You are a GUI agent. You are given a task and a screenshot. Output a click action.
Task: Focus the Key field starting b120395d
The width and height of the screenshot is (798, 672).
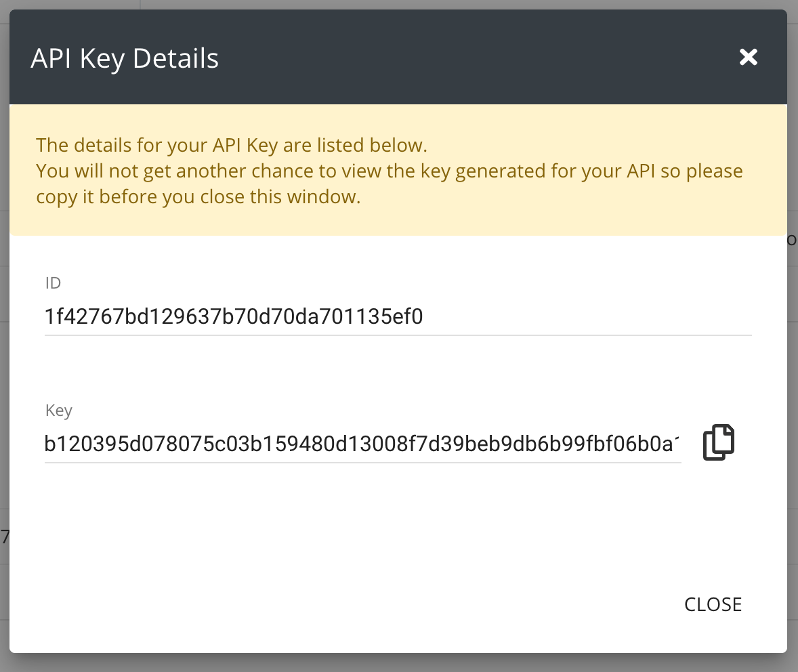click(x=362, y=444)
